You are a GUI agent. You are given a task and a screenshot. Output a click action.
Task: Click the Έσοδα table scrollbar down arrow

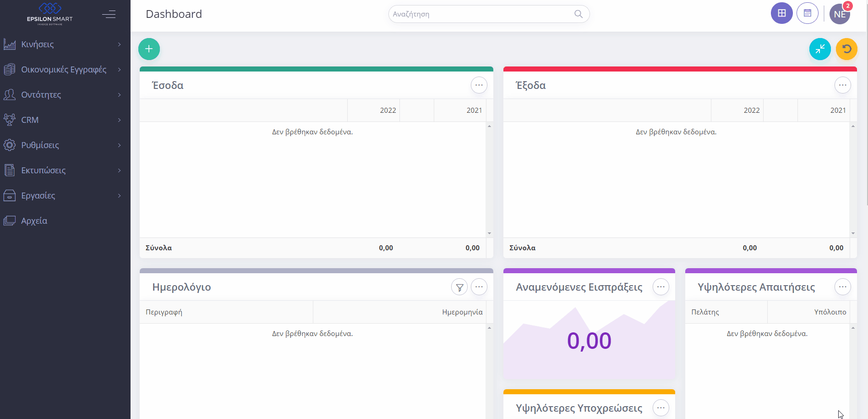click(489, 233)
